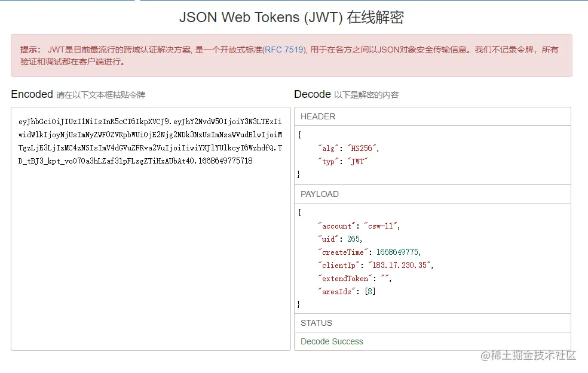
Task: Click the token's first line starting with eyJhbGci
Action: click(150, 121)
